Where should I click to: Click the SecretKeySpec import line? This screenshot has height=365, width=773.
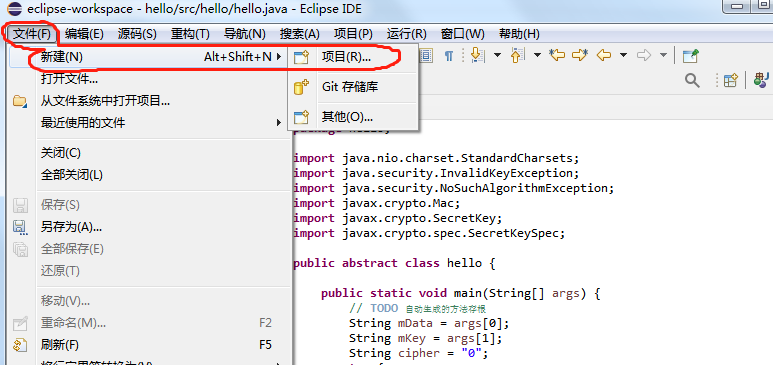coord(429,233)
